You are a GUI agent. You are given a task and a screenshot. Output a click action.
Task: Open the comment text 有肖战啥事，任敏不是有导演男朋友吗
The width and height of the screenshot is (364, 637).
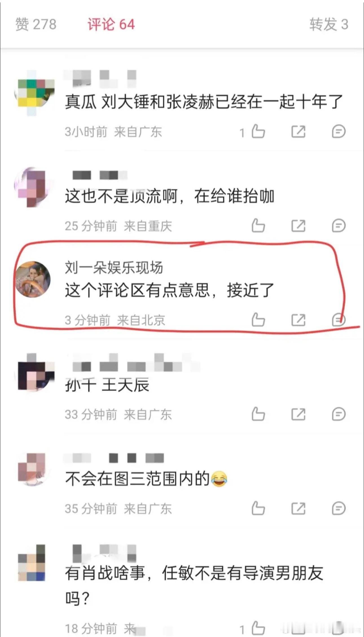[194, 586]
